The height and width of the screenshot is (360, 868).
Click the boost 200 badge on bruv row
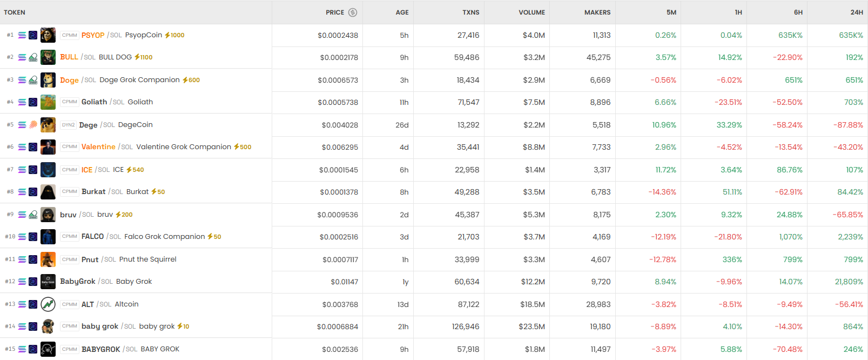click(x=124, y=215)
